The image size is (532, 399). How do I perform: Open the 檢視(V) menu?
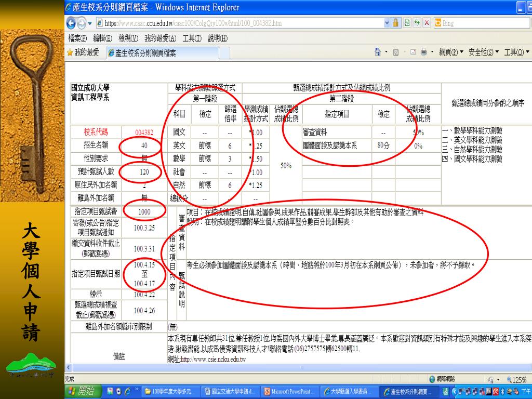pos(128,38)
